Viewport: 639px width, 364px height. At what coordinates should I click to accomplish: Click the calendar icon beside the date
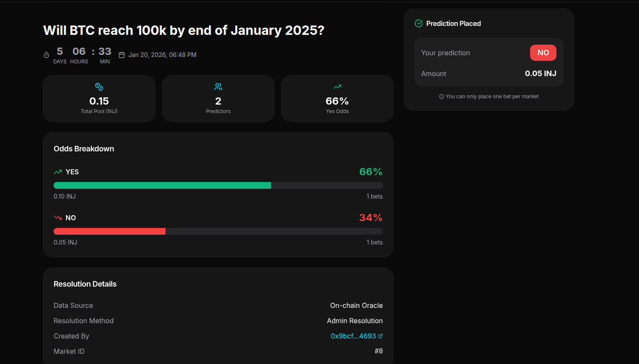[122, 55]
